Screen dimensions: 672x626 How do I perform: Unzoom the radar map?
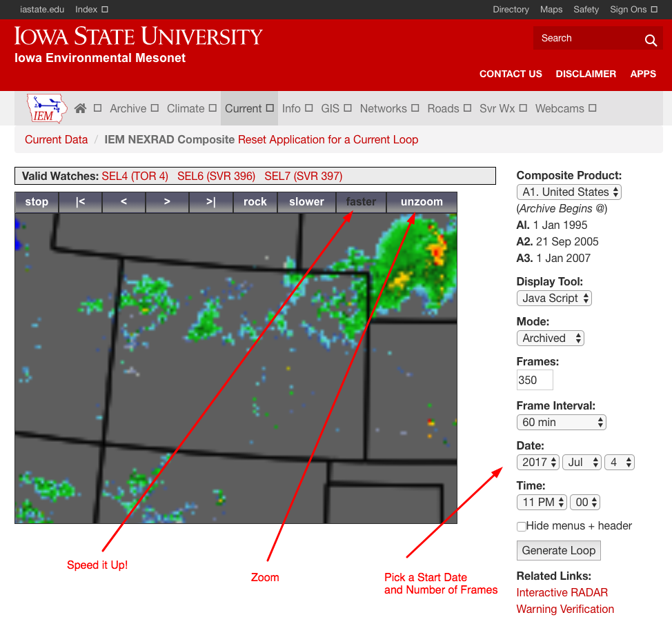422,202
